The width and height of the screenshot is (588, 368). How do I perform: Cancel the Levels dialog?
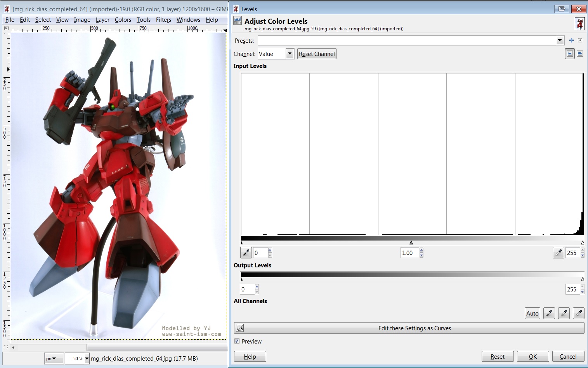(x=568, y=356)
